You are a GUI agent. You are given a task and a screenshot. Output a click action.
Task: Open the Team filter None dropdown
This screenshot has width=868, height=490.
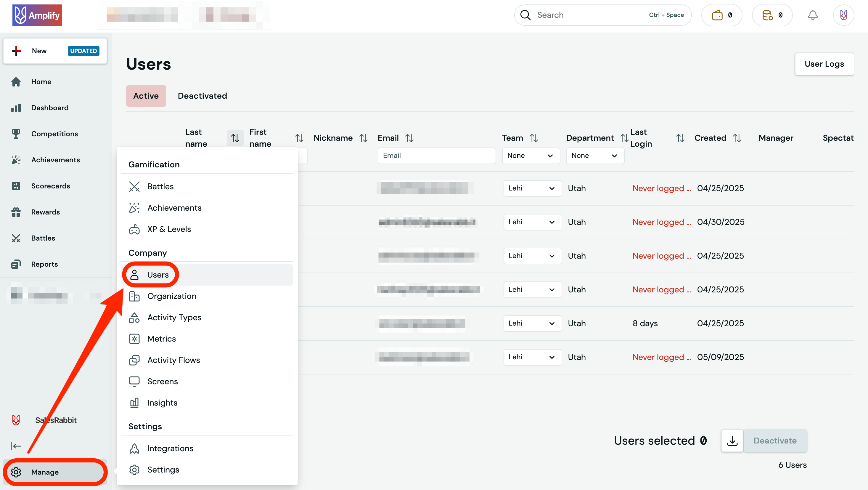click(x=531, y=156)
